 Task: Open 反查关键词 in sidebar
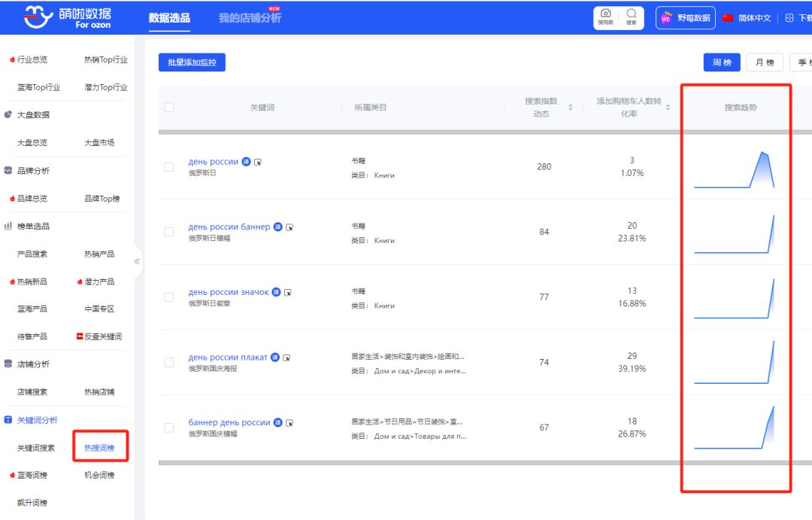(103, 336)
